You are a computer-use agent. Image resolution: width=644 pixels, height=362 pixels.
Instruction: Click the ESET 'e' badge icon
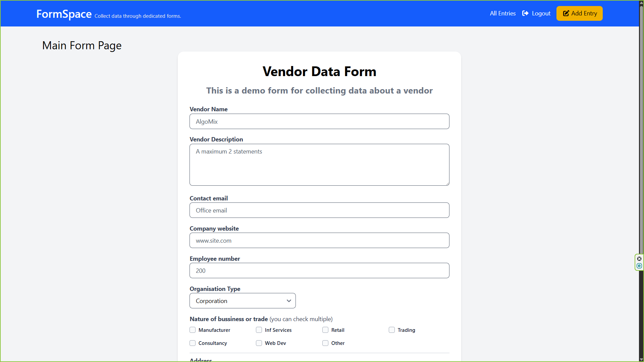point(639,266)
